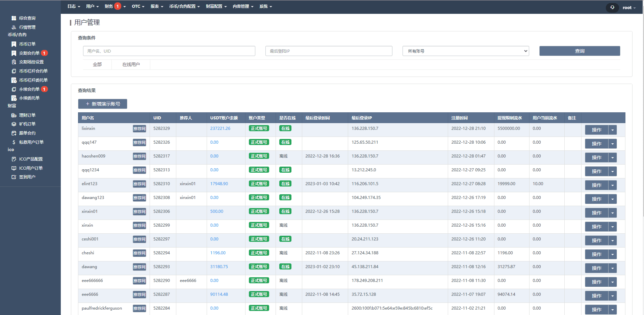Click the 理财订单 coins icon
The height and width of the screenshot is (315, 644).
[x=14, y=115]
